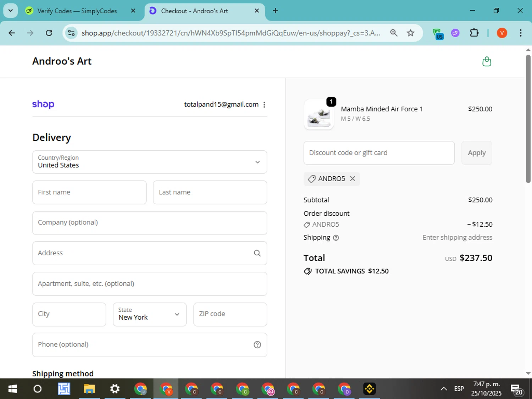Open File Explorer from the taskbar
This screenshot has width=532, height=399.
pos(89,389)
